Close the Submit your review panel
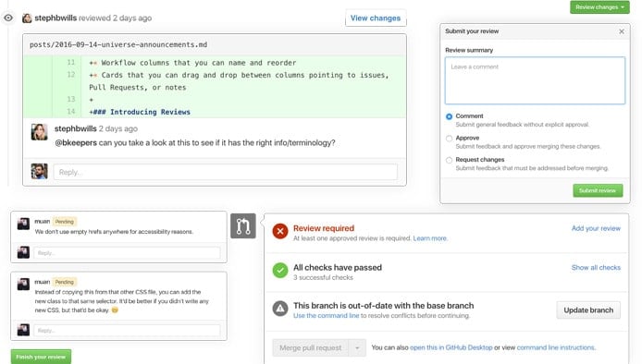 coord(622,31)
